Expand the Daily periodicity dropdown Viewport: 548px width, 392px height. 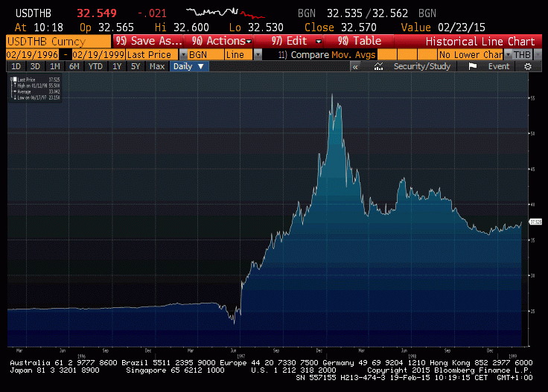(201, 66)
